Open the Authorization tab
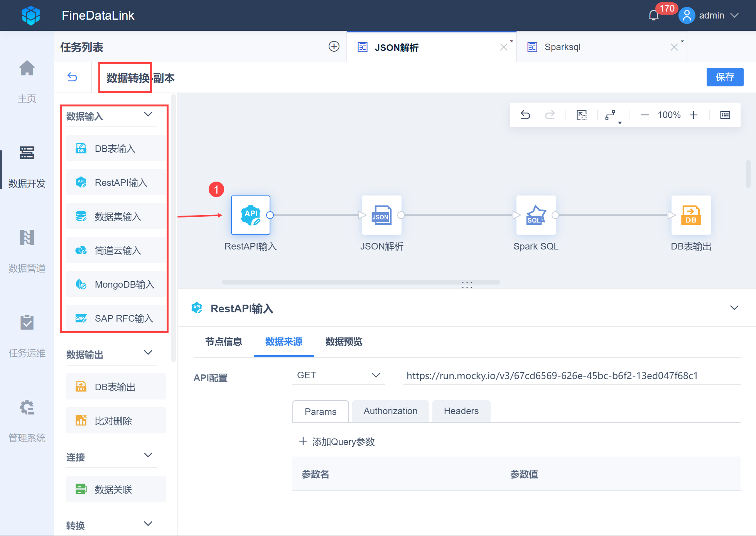 click(390, 411)
